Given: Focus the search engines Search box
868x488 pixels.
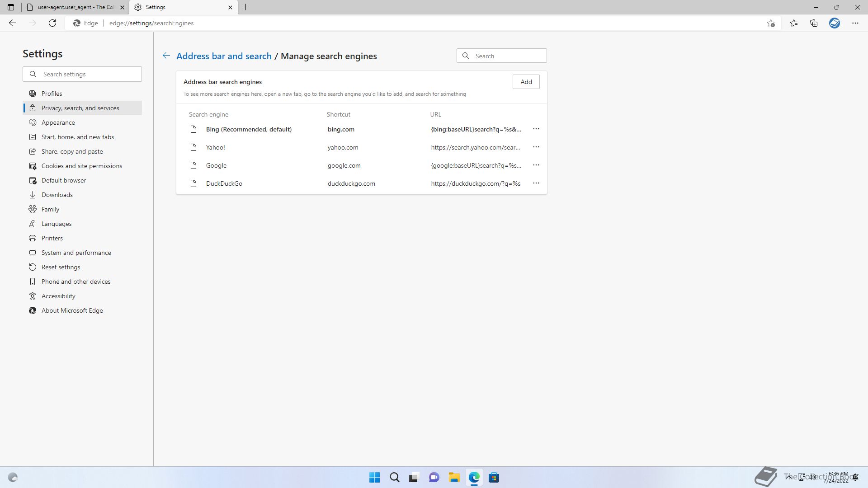Looking at the screenshot, I should tap(507, 56).
